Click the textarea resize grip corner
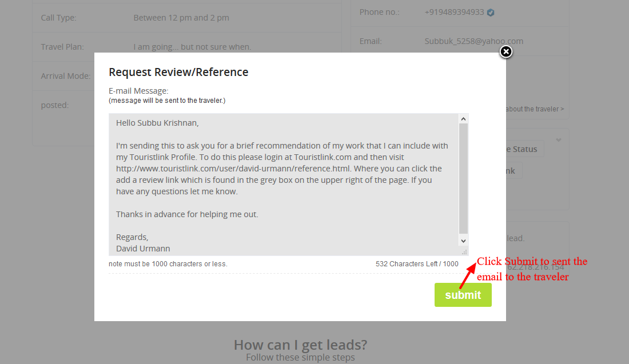Image resolution: width=629 pixels, height=364 pixels. click(x=464, y=252)
